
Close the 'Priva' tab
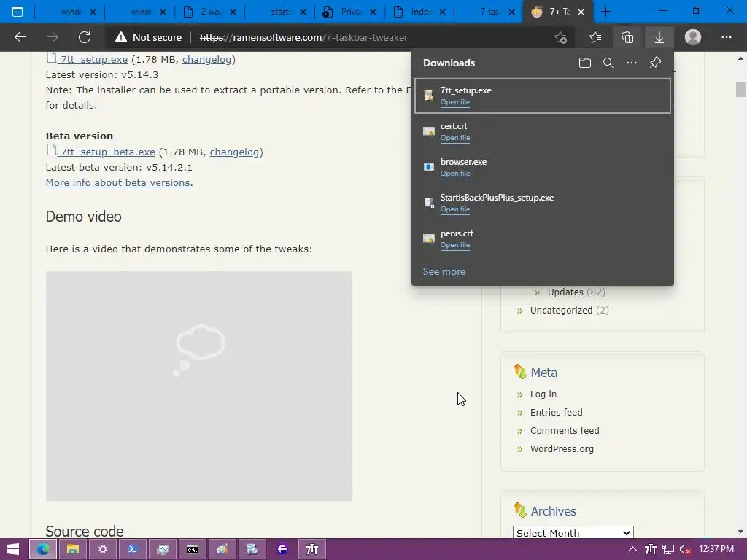[373, 12]
